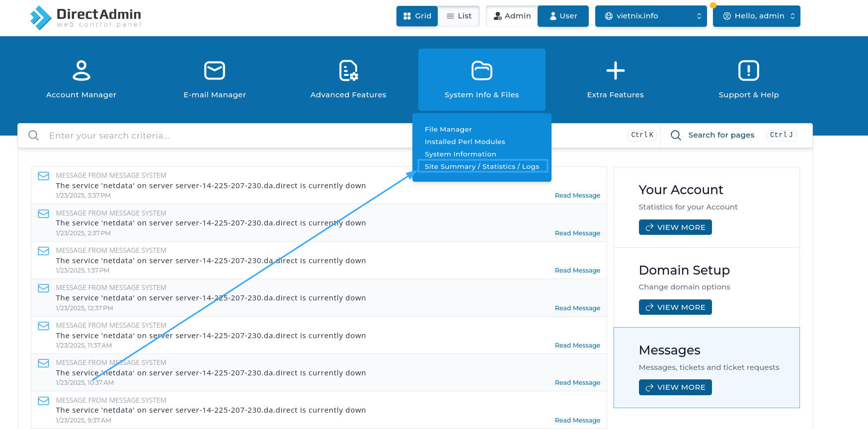Click 'Messages, tickets and ticket requests' text

coord(709,367)
